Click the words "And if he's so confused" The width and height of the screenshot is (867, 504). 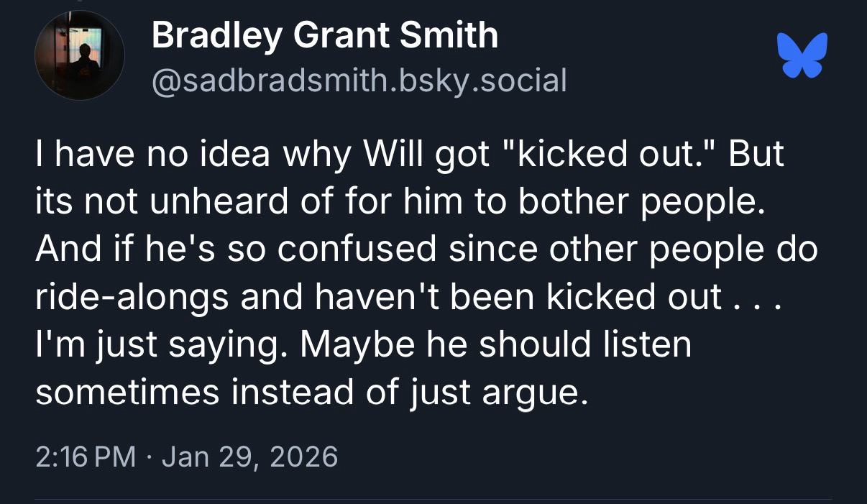[x=234, y=249]
